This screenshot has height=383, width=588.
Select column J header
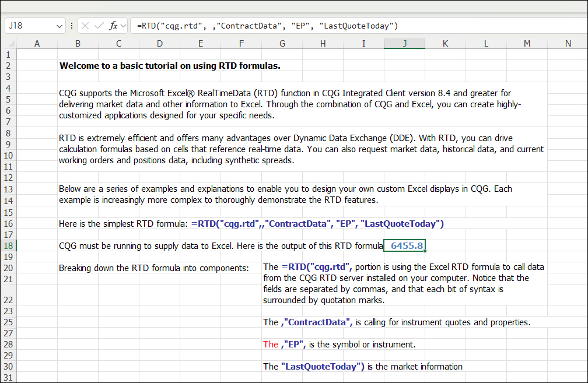[404, 44]
